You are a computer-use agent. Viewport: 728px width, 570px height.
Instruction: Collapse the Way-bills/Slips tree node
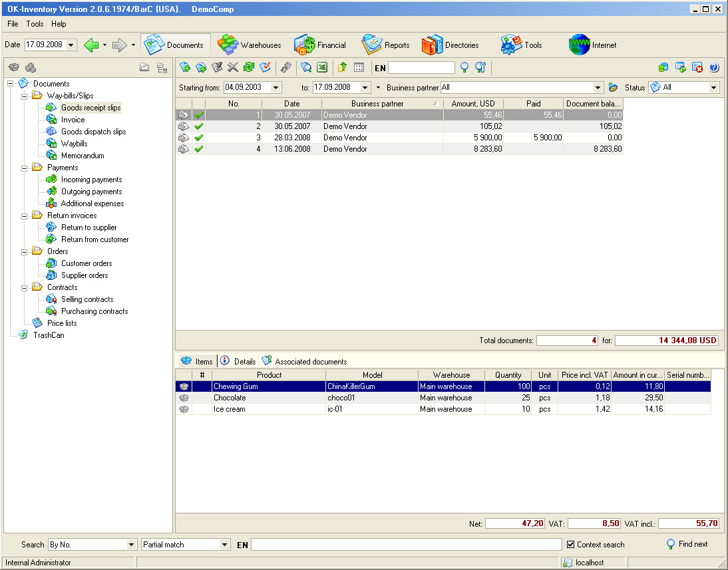[x=25, y=96]
